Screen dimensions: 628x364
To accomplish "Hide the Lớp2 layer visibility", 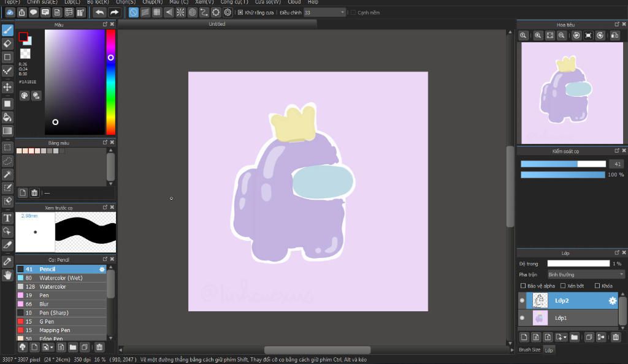I will [523, 300].
